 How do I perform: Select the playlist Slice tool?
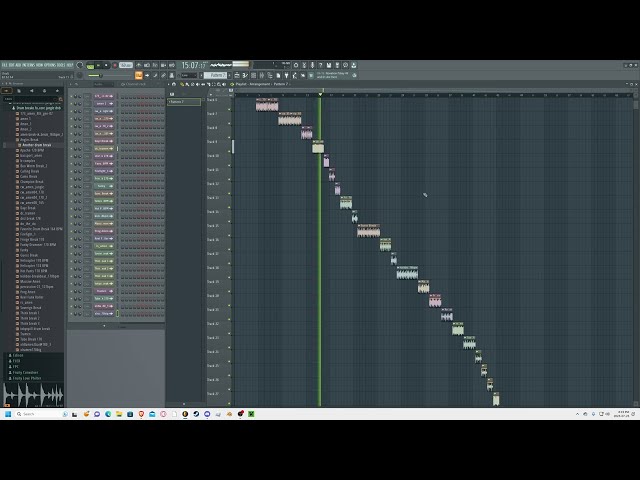(208, 84)
